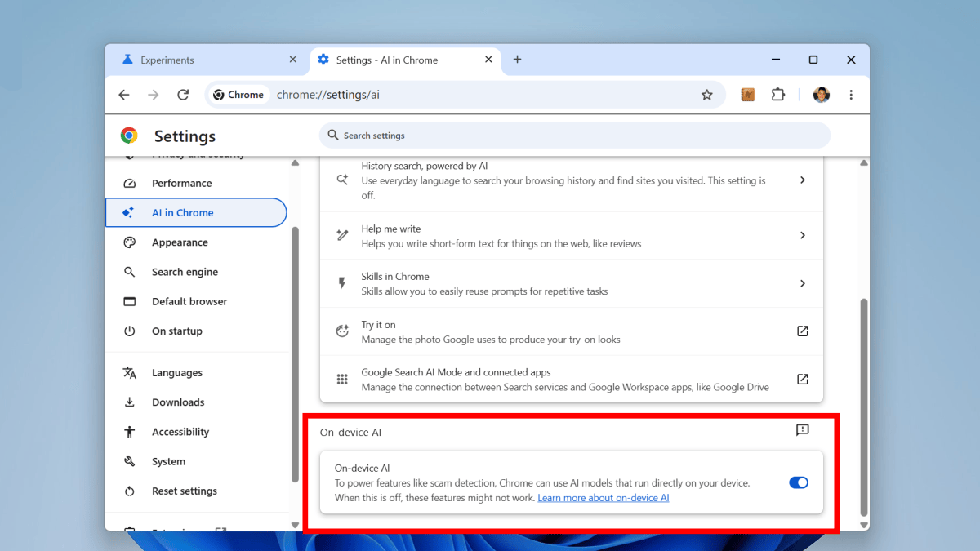Close the Settings - AI in Chrome tab
This screenshot has height=551, width=980.
pyautogui.click(x=489, y=60)
